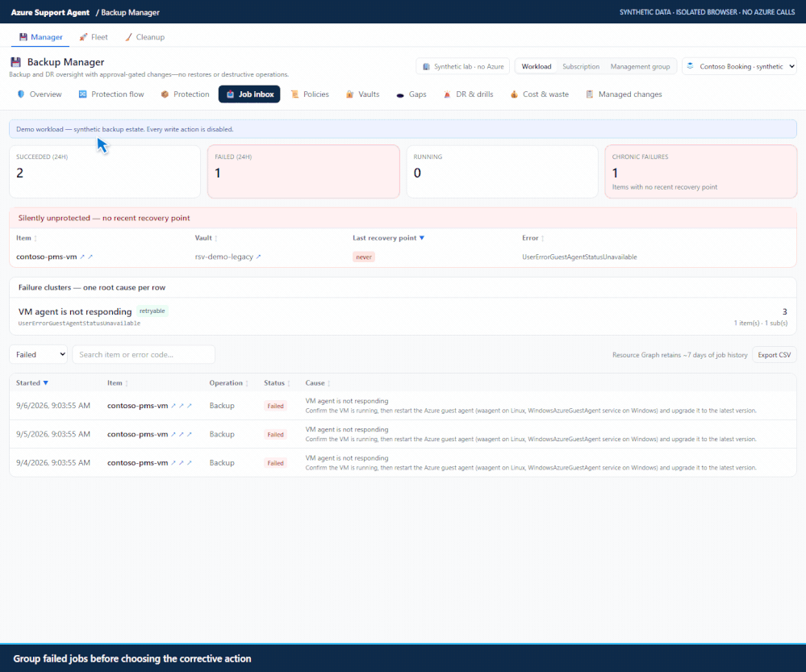
Task: Toggle Last recovery point sort arrow
Action: click(x=422, y=238)
